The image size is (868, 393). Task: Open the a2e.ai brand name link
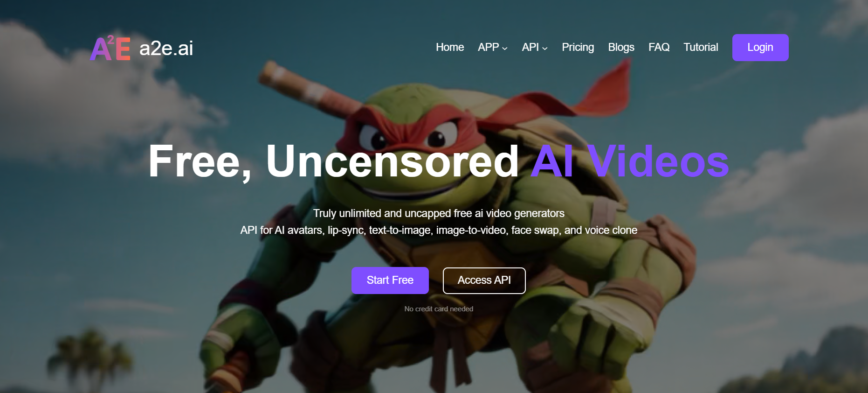(166, 48)
